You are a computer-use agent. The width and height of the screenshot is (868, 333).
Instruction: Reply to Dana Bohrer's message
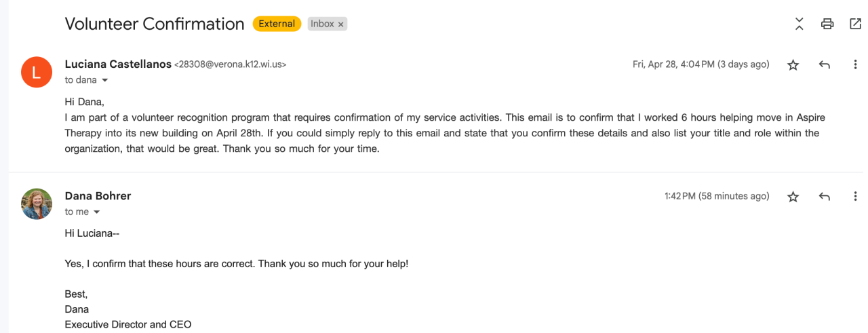click(825, 197)
